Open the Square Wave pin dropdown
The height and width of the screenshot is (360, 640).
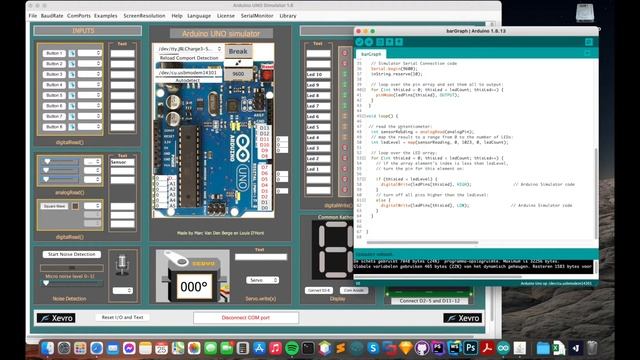click(92, 206)
